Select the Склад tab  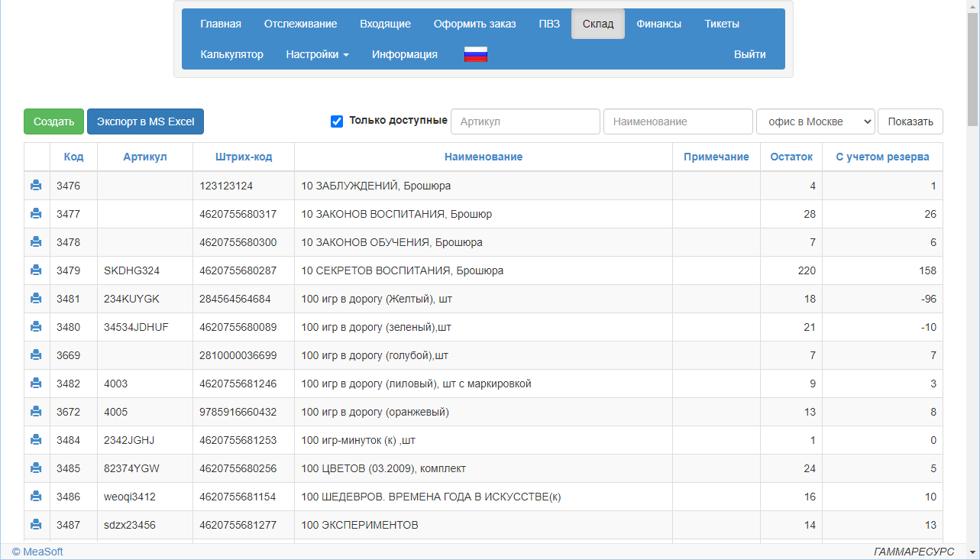pyautogui.click(x=598, y=24)
